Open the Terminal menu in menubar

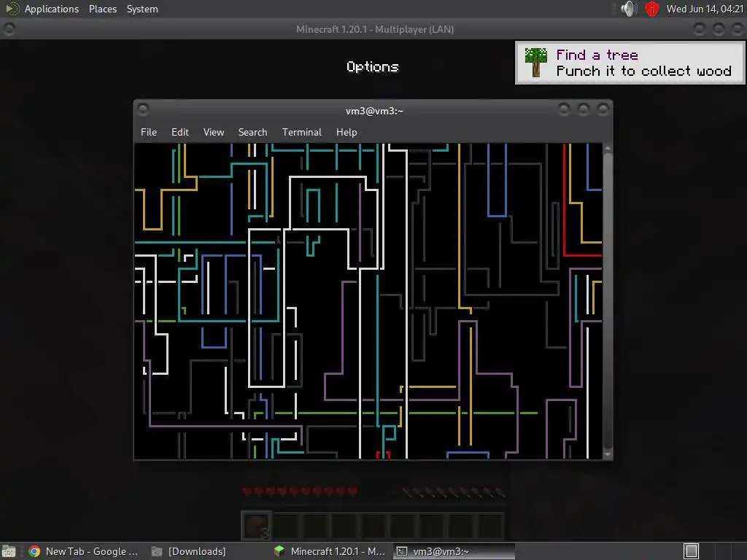(301, 133)
